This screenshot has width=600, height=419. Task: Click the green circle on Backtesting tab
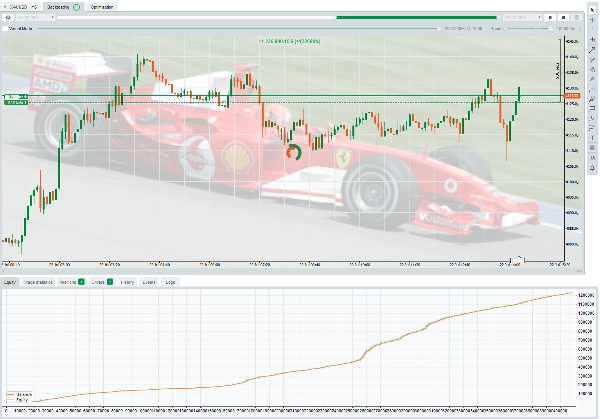pos(77,7)
